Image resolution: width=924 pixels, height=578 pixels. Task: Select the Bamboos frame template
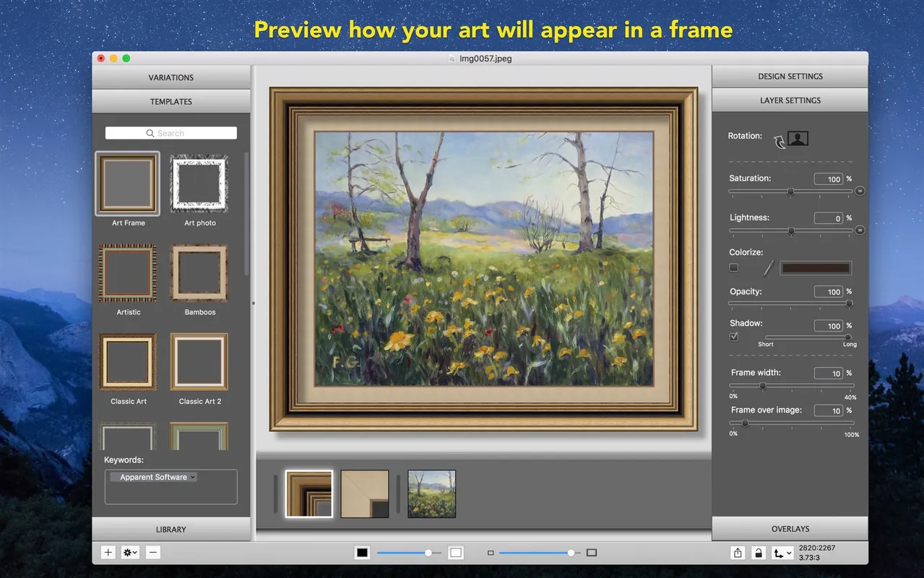[x=199, y=273]
